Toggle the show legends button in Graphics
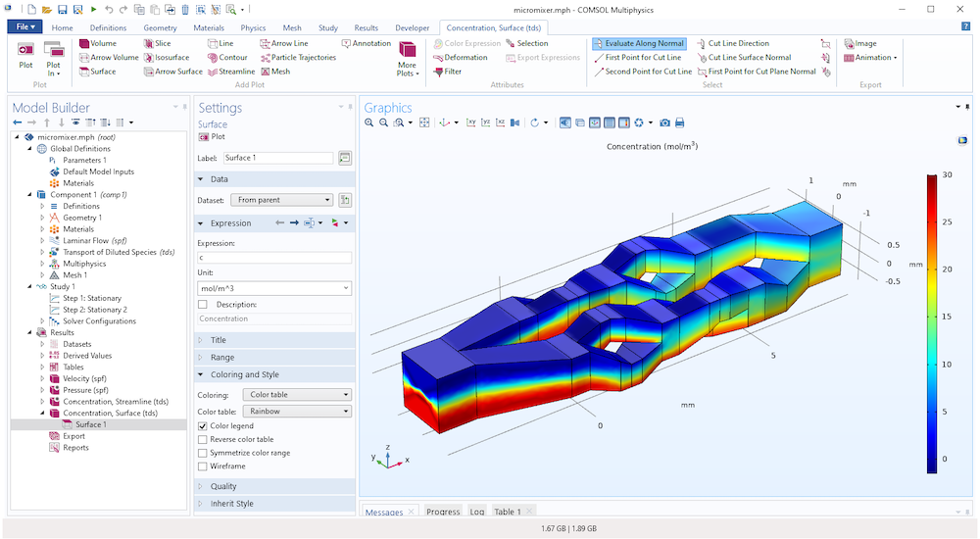The width and height of the screenshot is (980, 539). pyautogui.click(x=623, y=122)
